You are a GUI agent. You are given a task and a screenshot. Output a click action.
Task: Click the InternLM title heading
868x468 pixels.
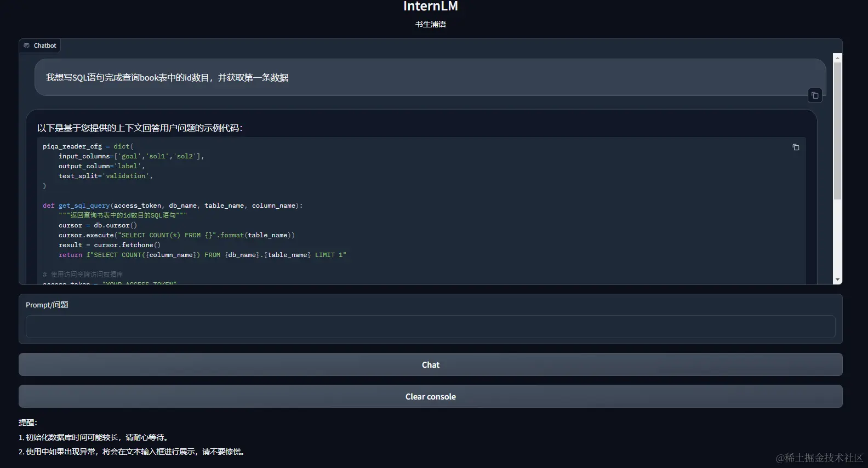430,6
